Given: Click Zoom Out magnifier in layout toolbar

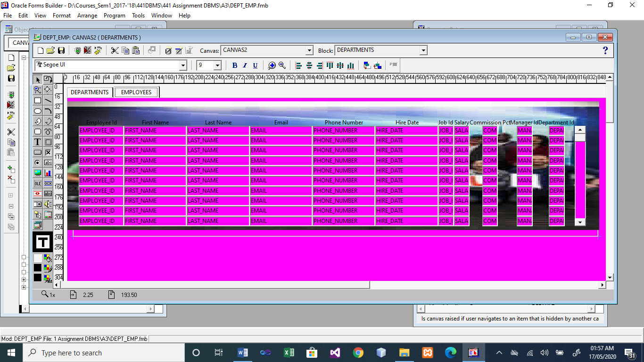Looking at the screenshot, I should [x=282, y=66].
